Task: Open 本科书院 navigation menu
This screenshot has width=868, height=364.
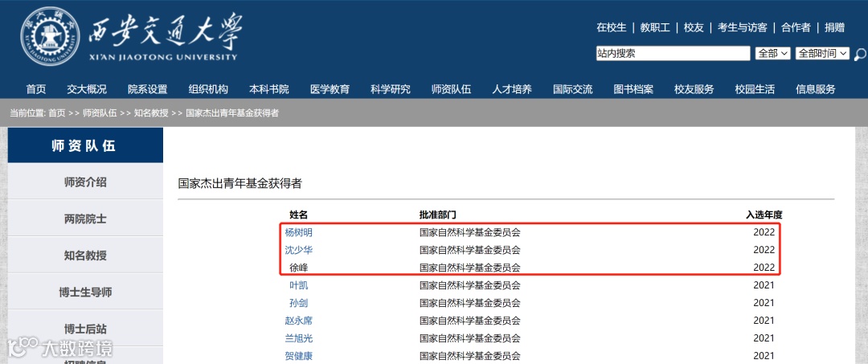Action: (269, 89)
